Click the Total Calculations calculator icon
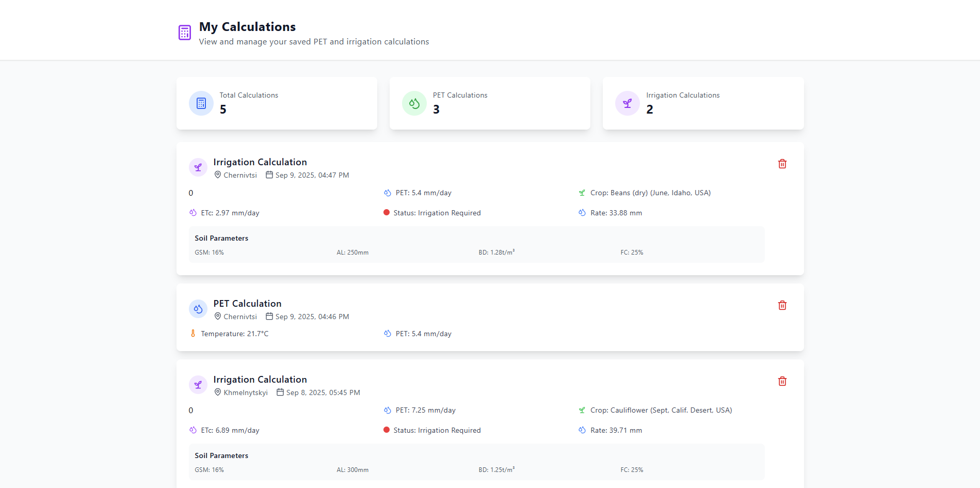Screen dimensions: 980x488 [201, 103]
